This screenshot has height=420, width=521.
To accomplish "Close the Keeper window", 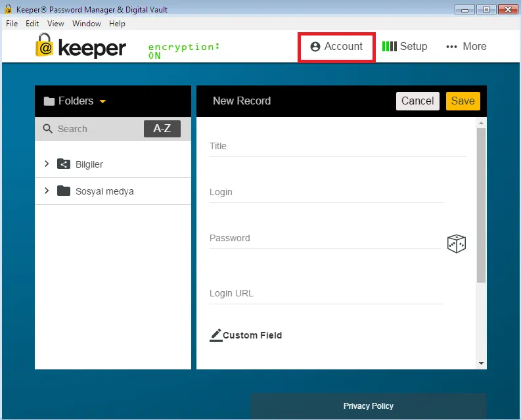I will click(508, 10).
